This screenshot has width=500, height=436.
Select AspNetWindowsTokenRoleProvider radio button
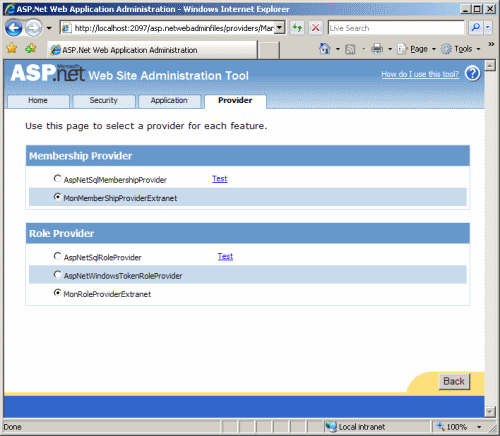pos(57,275)
